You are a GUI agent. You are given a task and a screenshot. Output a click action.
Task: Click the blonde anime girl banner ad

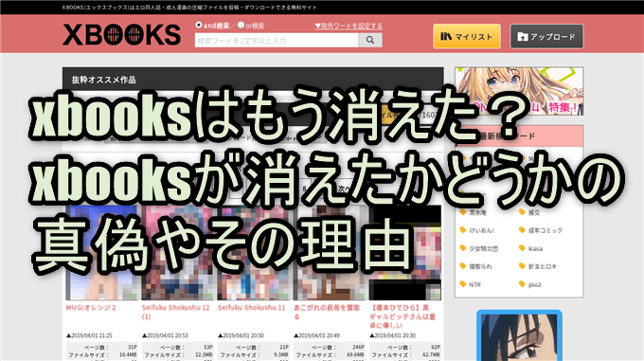(x=519, y=91)
